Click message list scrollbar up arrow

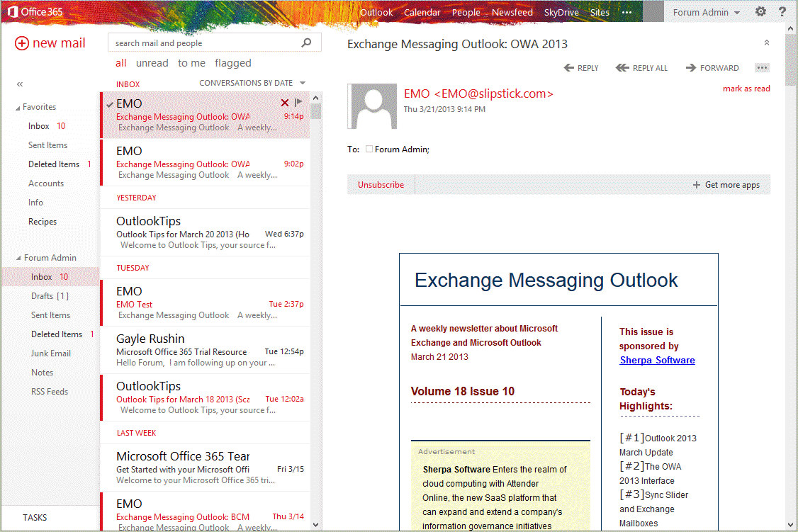[315, 98]
